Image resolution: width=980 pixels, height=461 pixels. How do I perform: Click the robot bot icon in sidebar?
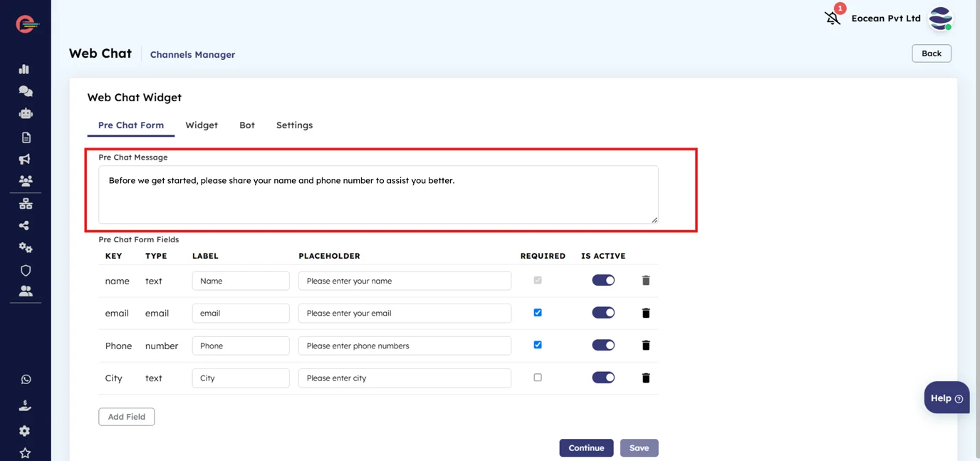(26, 113)
